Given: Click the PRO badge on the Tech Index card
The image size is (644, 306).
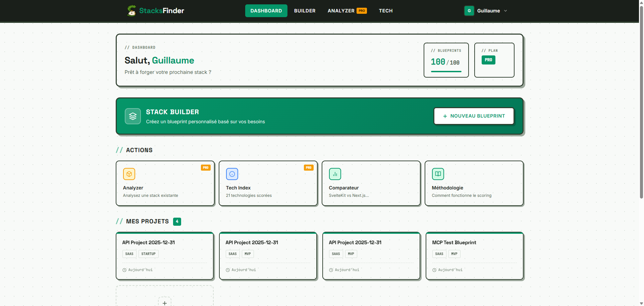Looking at the screenshot, I should (309, 168).
